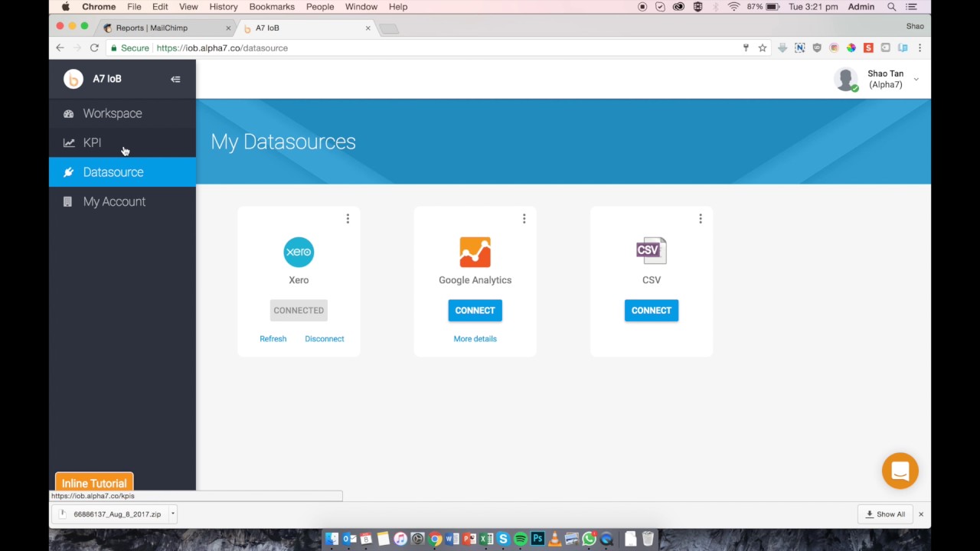The width and height of the screenshot is (980, 551).
Task: Connect the Google Analytics datasource
Action: click(x=475, y=310)
